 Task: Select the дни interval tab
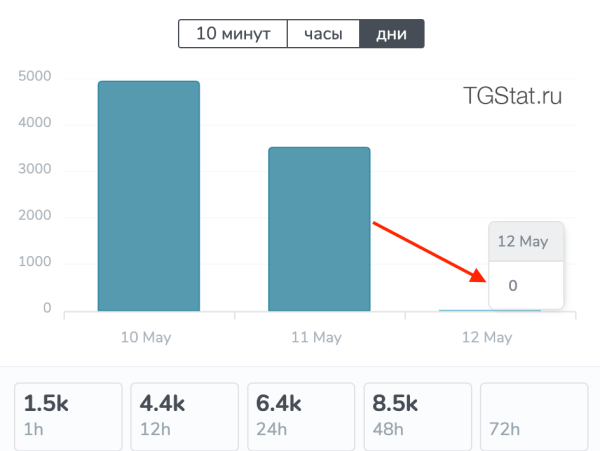coord(391,34)
